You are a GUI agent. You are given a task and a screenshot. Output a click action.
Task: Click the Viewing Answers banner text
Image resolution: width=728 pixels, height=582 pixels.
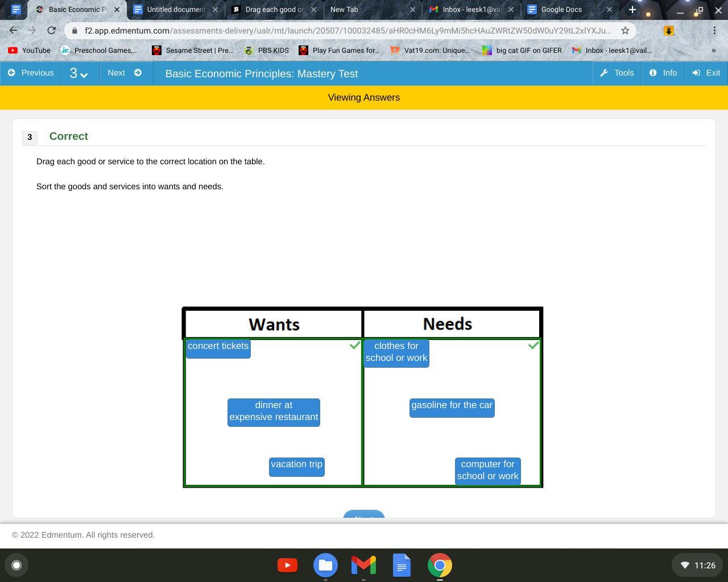pyautogui.click(x=364, y=98)
